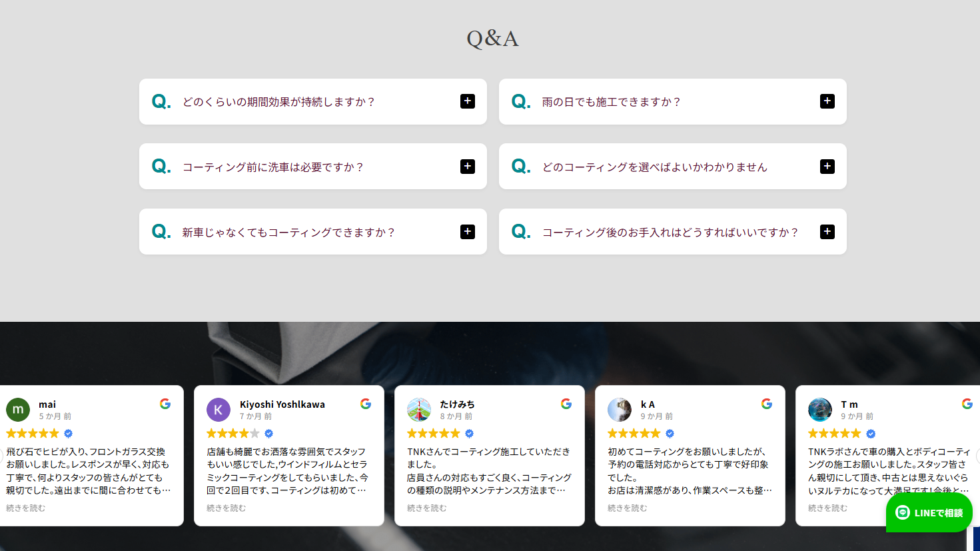Screen dimensions: 980x551
Task: Click plus icon for コーティング後のお手入れ question
Action: tap(827, 232)
